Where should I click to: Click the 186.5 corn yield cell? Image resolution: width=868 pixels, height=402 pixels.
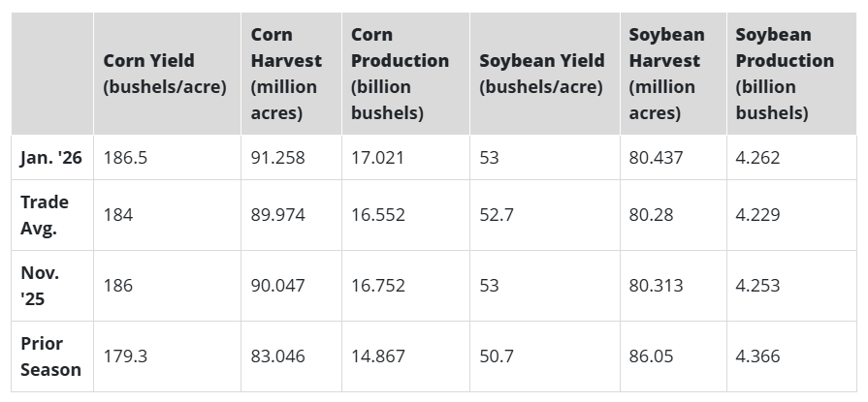125,157
